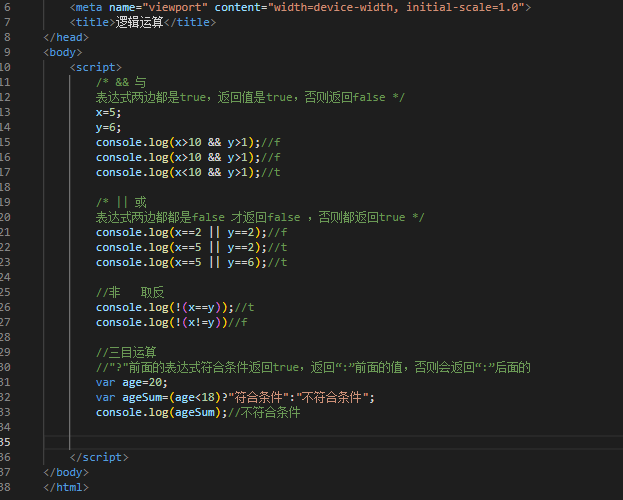
Task: Click the "/* && 与" comment line
Action: [121, 82]
